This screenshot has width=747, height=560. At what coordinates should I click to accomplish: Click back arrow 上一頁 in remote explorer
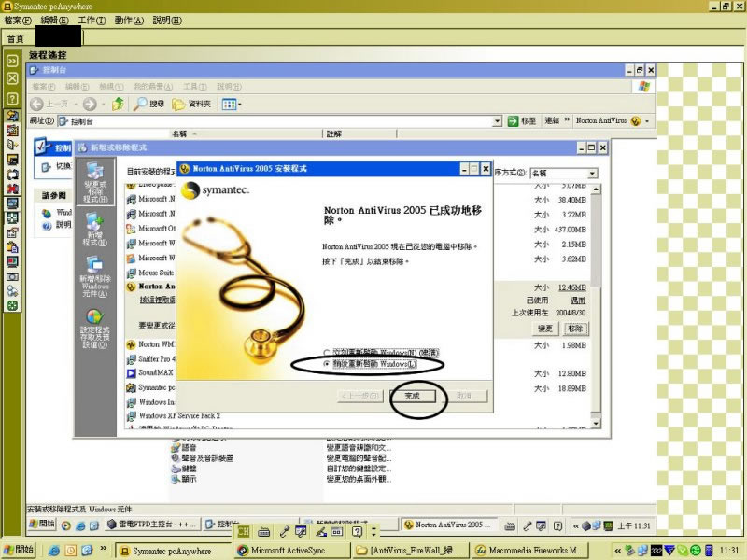click(x=50, y=104)
